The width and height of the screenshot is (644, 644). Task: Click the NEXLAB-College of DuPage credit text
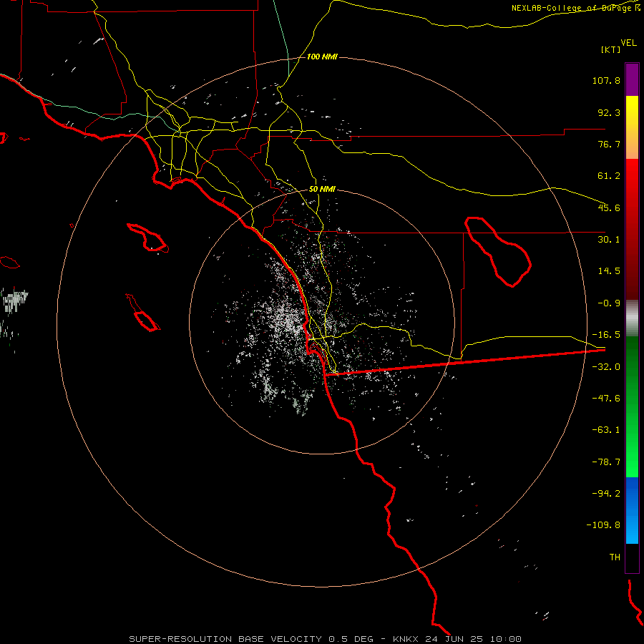[x=576, y=8]
